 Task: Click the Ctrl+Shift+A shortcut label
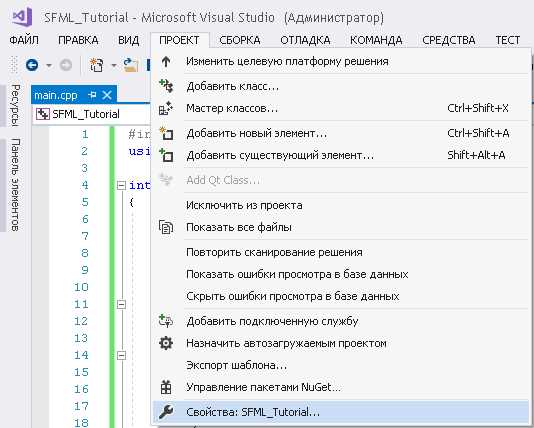[478, 133]
